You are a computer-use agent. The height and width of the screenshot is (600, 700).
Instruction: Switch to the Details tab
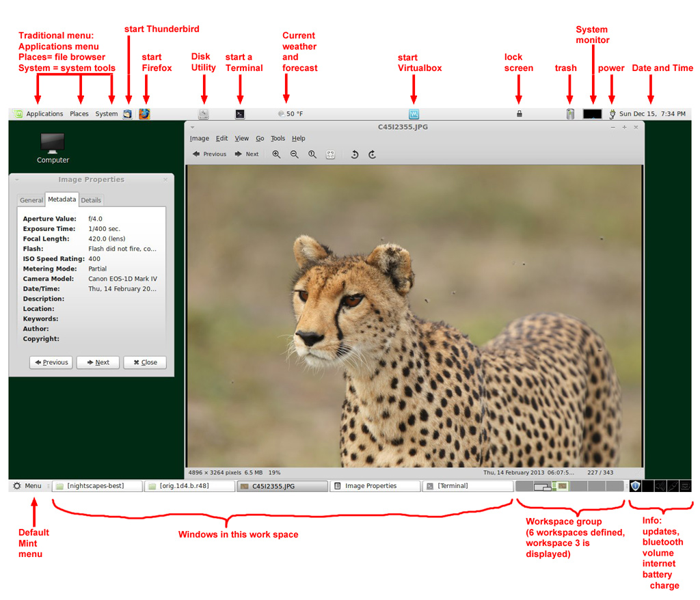pos(91,200)
